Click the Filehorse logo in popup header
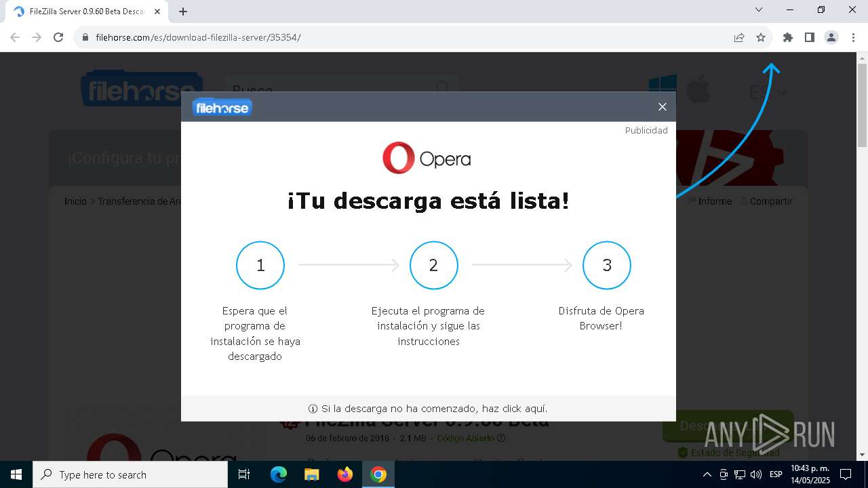The height and width of the screenshot is (488, 868). click(x=222, y=107)
